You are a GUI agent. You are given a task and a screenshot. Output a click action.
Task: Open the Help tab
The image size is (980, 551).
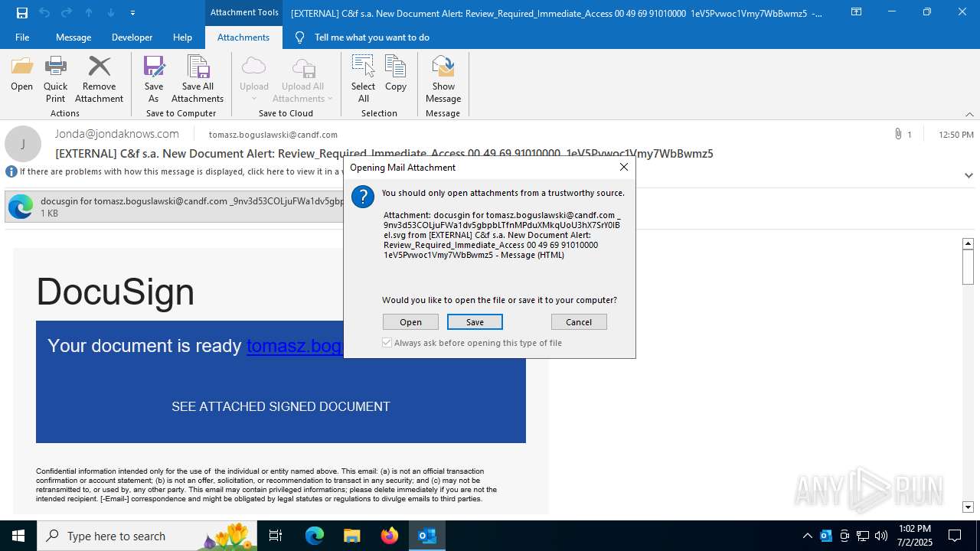[x=182, y=37]
